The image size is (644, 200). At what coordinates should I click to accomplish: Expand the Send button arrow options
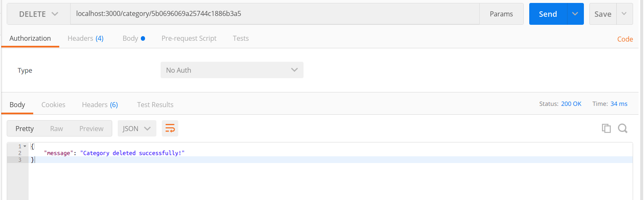coord(575,14)
